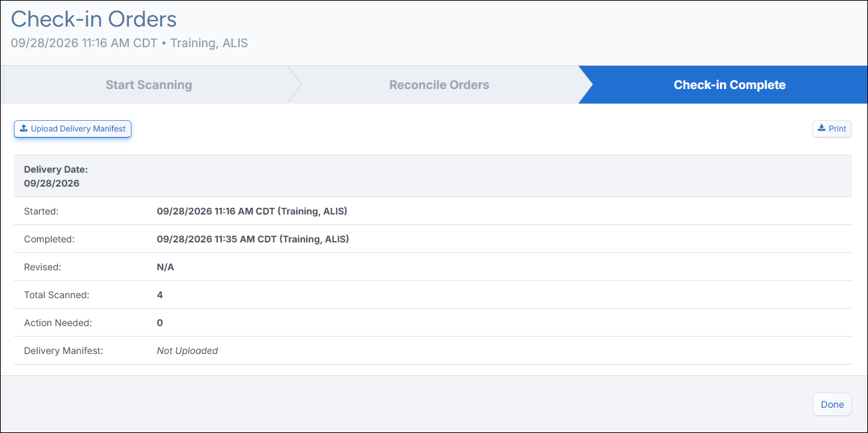Click the Action Needed value of 0

[159, 323]
